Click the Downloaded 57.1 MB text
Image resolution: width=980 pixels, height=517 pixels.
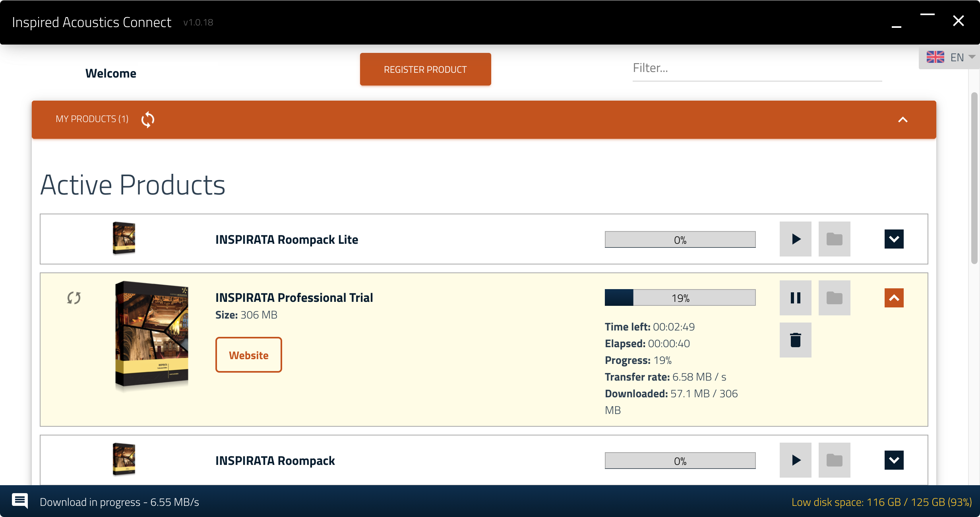click(672, 402)
